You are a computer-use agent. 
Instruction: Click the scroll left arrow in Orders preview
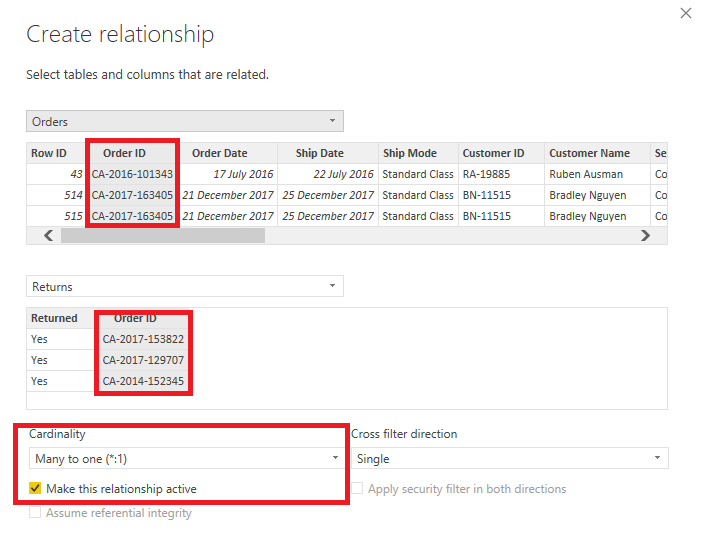[x=48, y=236]
